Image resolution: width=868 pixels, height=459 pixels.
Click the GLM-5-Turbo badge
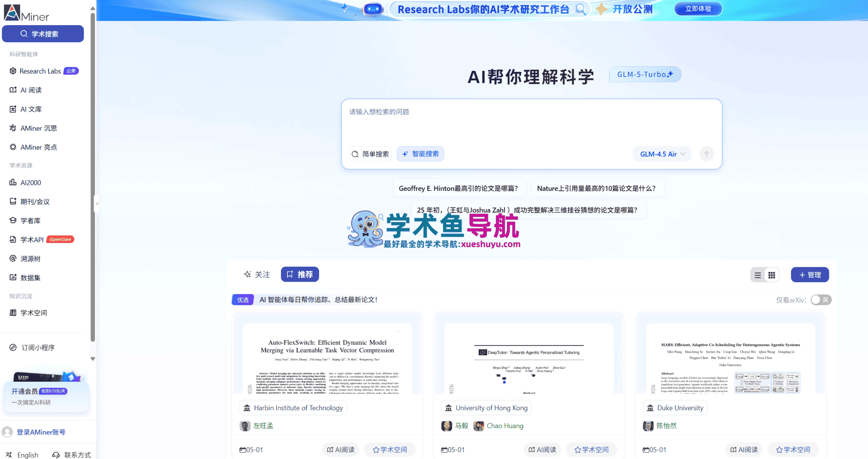[645, 74]
